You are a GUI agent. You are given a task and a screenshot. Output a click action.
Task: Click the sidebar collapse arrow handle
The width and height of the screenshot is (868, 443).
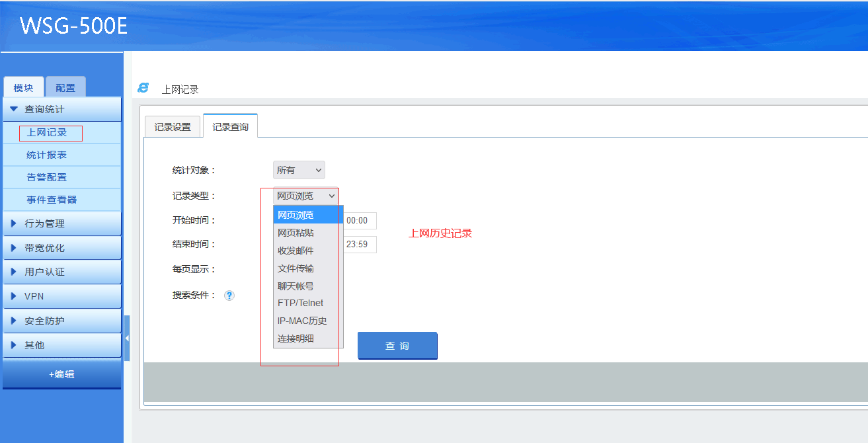pyautogui.click(x=127, y=338)
